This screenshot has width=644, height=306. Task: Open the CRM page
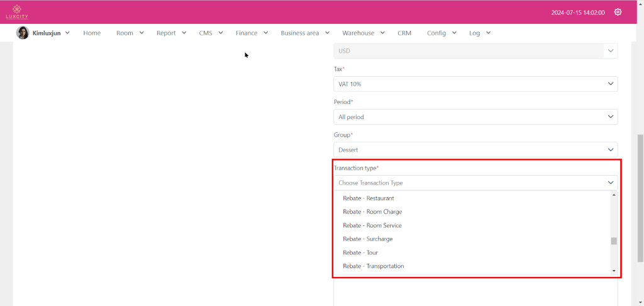[404, 33]
